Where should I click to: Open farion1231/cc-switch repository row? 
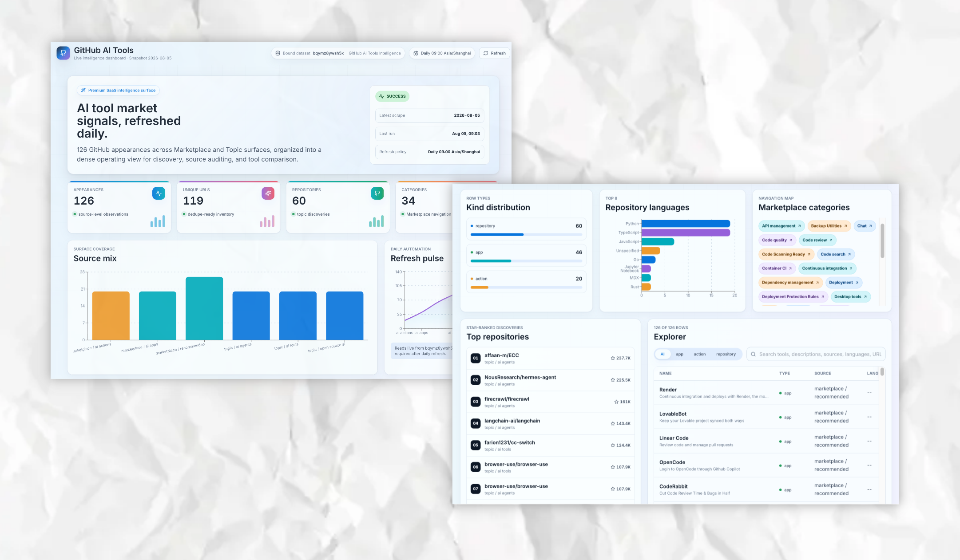pos(550,445)
